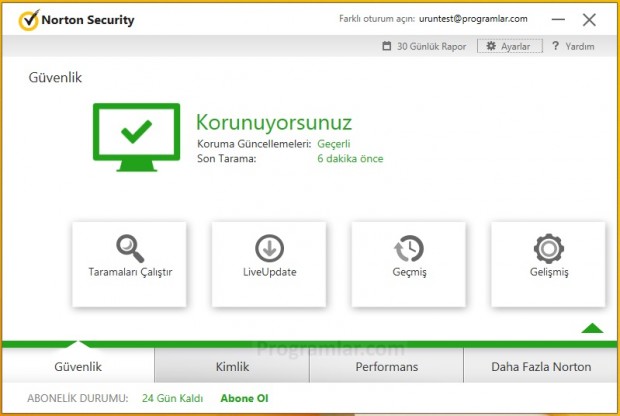Click the magnifier icon for Taramaları Çalıştır

(130, 248)
